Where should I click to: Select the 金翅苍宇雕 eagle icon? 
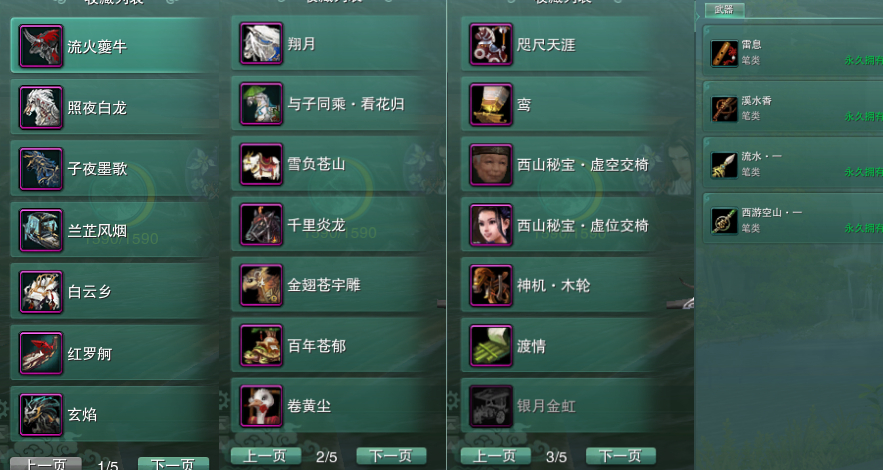click(x=261, y=285)
